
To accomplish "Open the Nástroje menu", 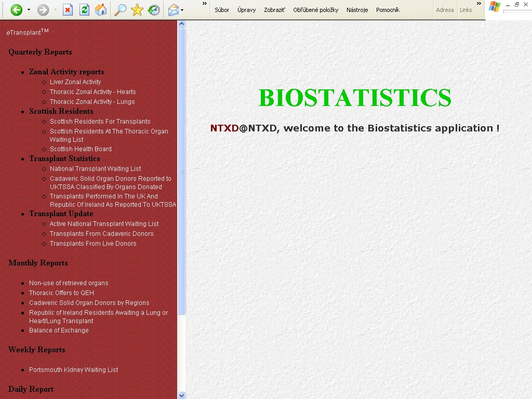I will tap(357, 10).
